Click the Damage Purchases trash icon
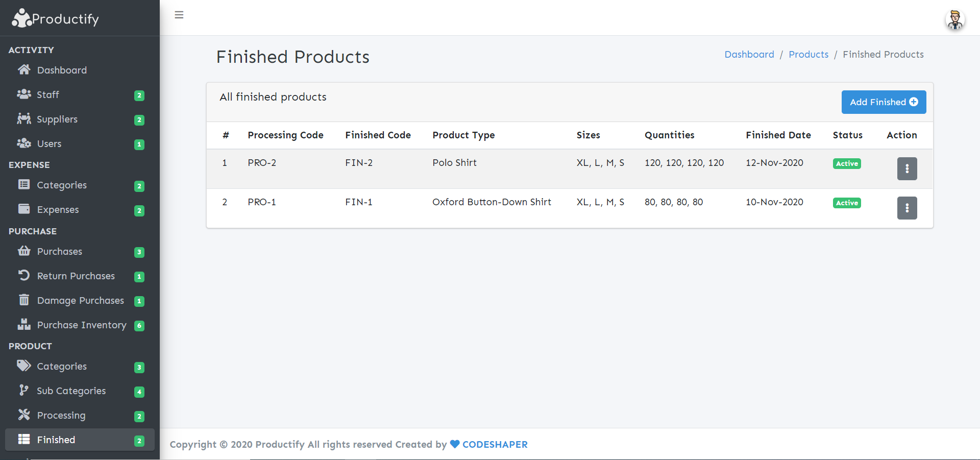980x460 pixels. click(23, 300)
